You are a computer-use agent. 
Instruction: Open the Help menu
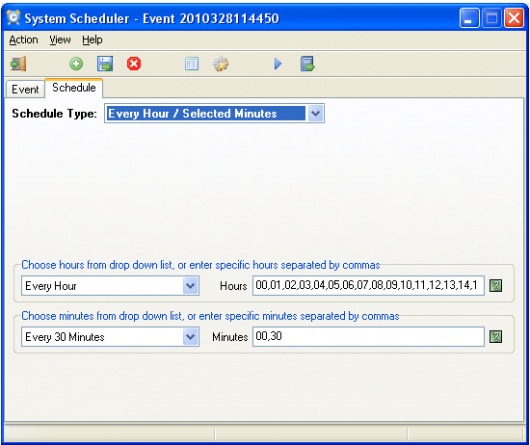click(x=92, y=40)
